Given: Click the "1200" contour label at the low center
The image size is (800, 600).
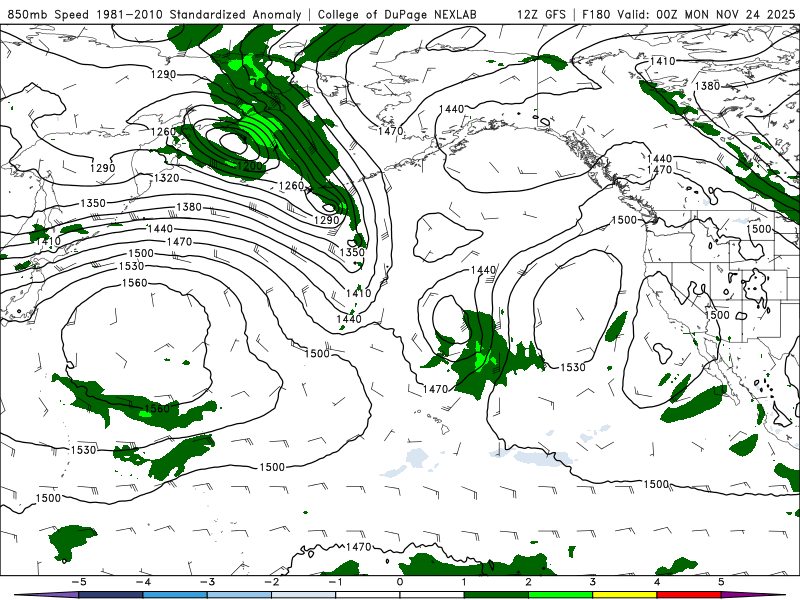Looking at the screenshot, I should (x=250, y=166).
